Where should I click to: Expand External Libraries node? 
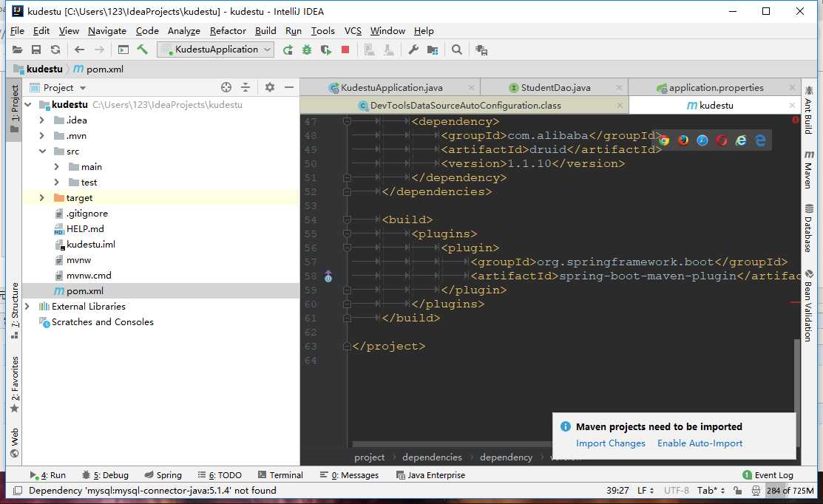(x=27, y=306)
